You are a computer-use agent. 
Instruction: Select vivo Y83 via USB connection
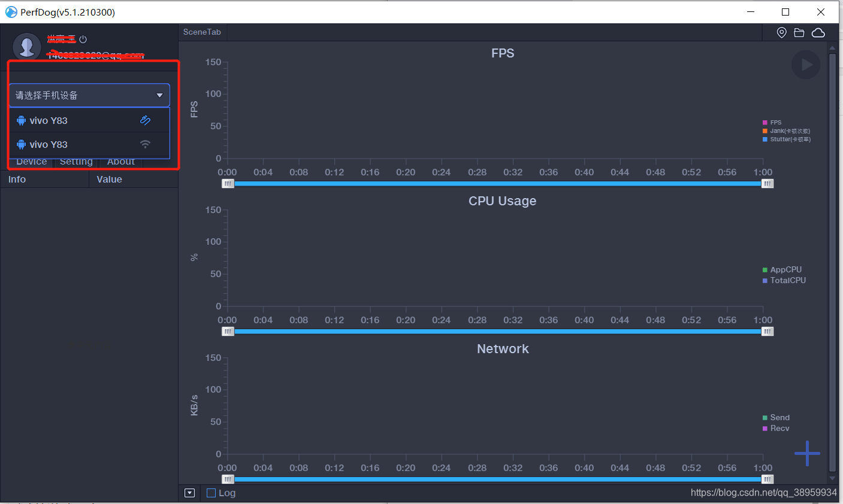(89, 120)
